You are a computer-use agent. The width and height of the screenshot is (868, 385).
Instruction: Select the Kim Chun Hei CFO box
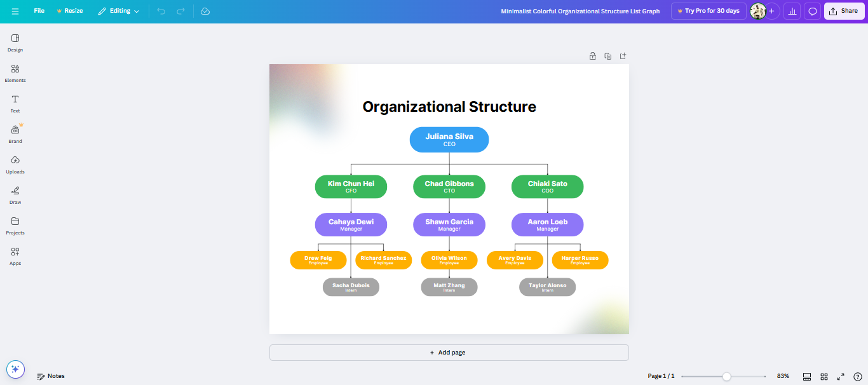click(351, 187)
